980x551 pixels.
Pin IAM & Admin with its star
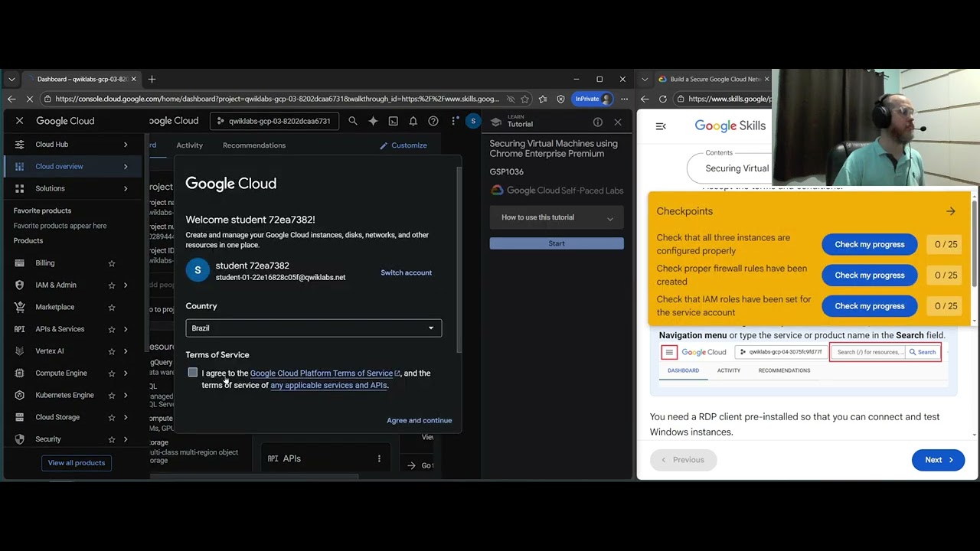click(112, 285)
